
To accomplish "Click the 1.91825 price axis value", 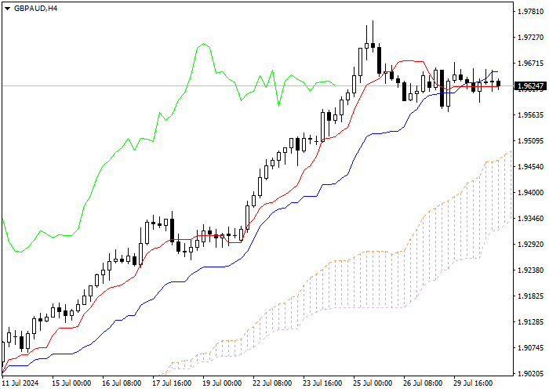I will (x=530, y=296).
